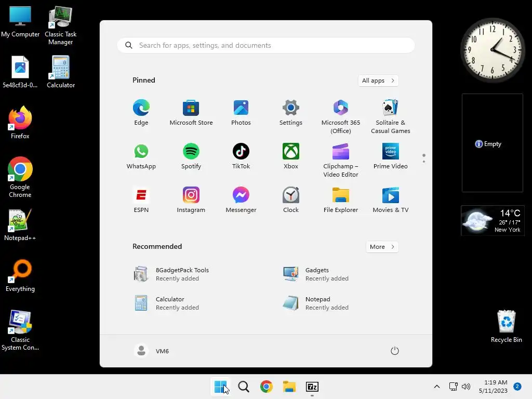This screenshot has width=532, height=399.
Task: Open the Clock app
Action: tap(291, 200)
